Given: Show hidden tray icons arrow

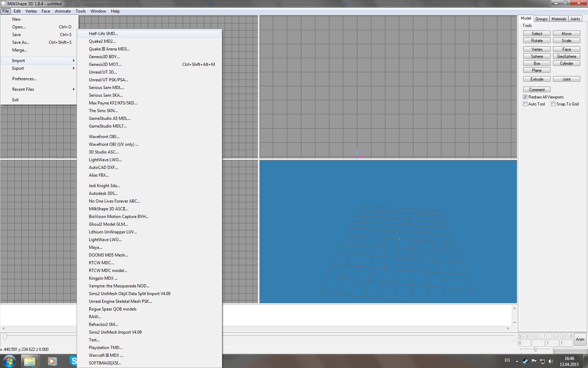Looking at the screenshot, I should tap(517, 361).
